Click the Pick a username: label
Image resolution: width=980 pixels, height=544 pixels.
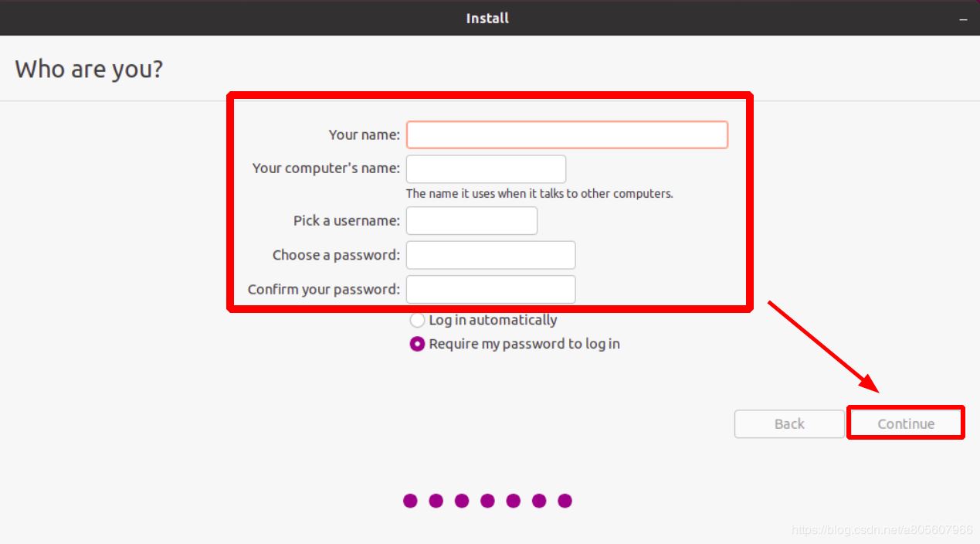tap(346, 221)
